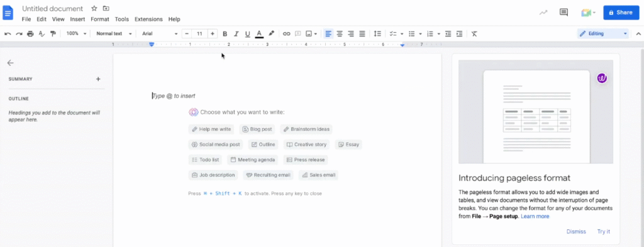Star the Untitled document
Screen dimensions: 644x247
click(94, 8)
